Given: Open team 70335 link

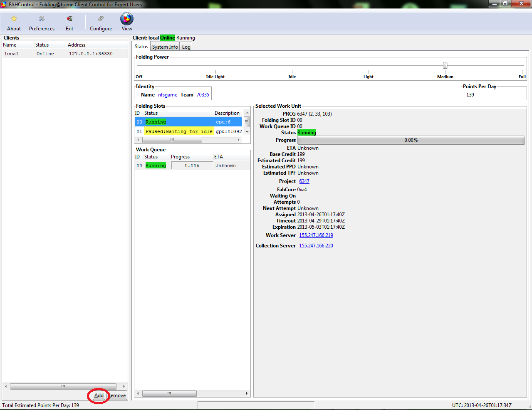Looking at the screenshot, I should tap(203, 95).
